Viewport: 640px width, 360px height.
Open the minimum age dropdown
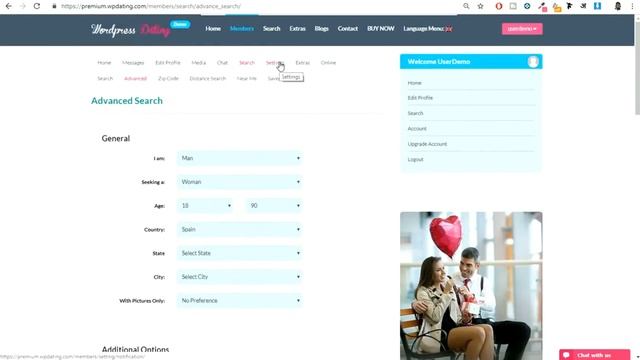[x=205, y=206]
